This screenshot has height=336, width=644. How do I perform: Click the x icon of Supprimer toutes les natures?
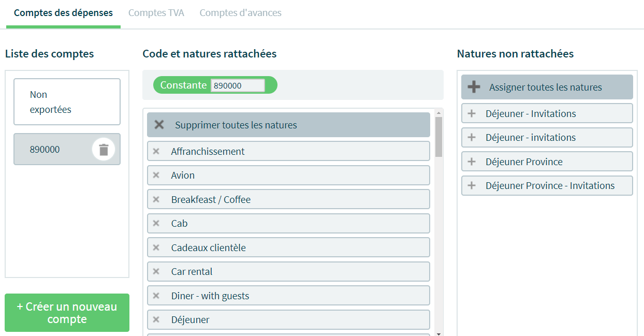tap(159, 125)
